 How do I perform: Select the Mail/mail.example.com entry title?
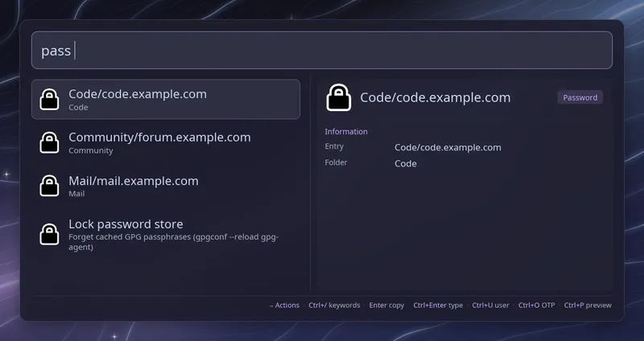coord(134,181)
